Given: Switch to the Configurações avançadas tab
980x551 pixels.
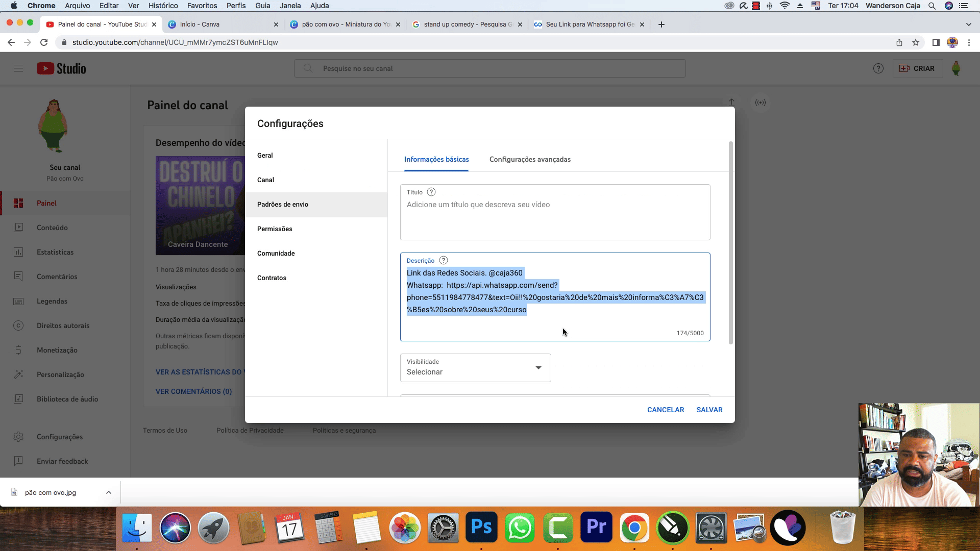Looking at the screenshot, I should [530, 160].
